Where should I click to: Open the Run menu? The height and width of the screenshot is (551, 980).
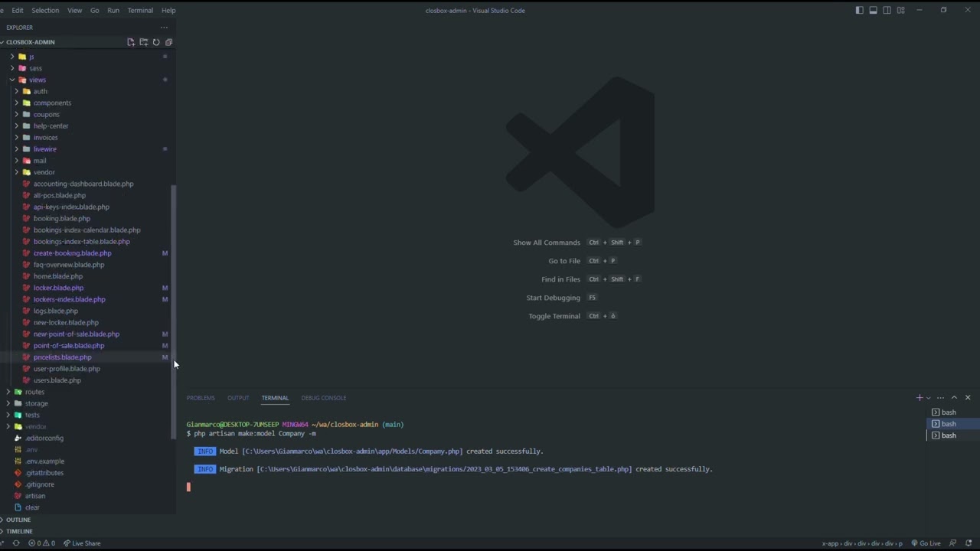(x=113, y=10)
